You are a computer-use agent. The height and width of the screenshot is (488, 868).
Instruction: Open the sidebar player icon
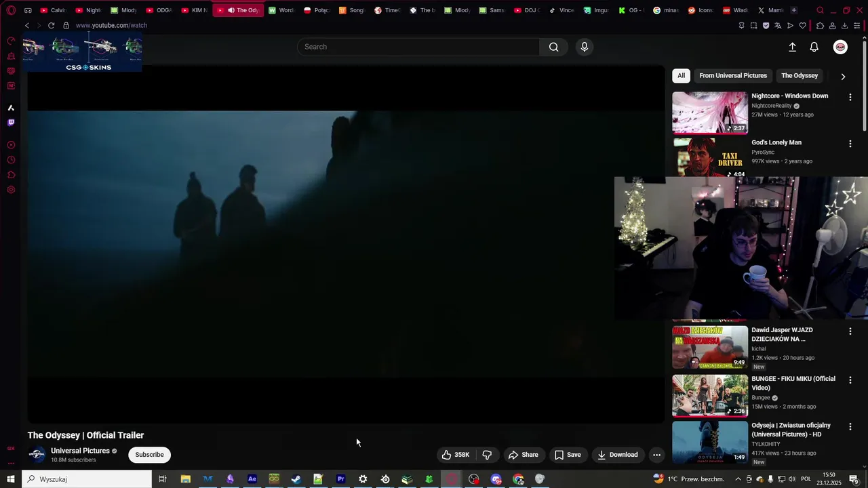tap(11, 145)
